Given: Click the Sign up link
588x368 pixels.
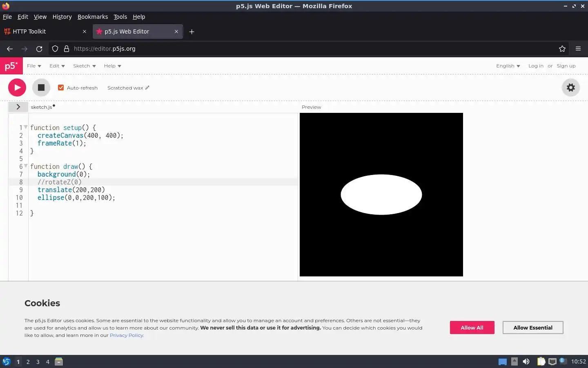Looking at the screenshot, I should (x=566, y=66).
